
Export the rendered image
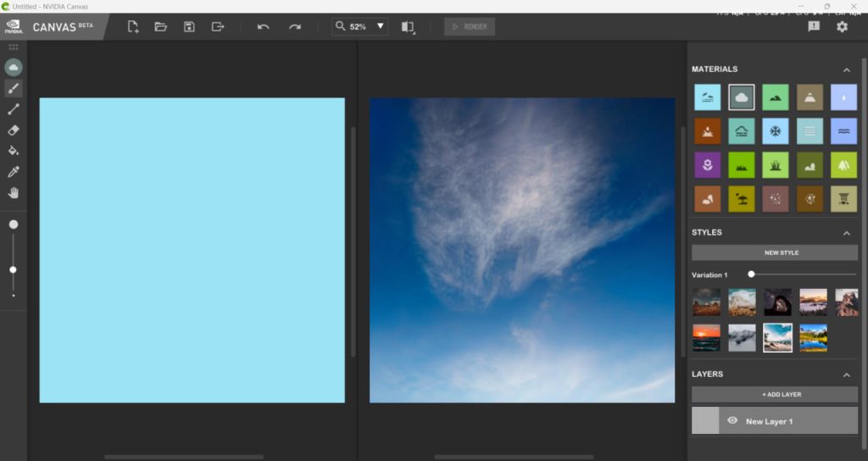[x=218, y=26]
